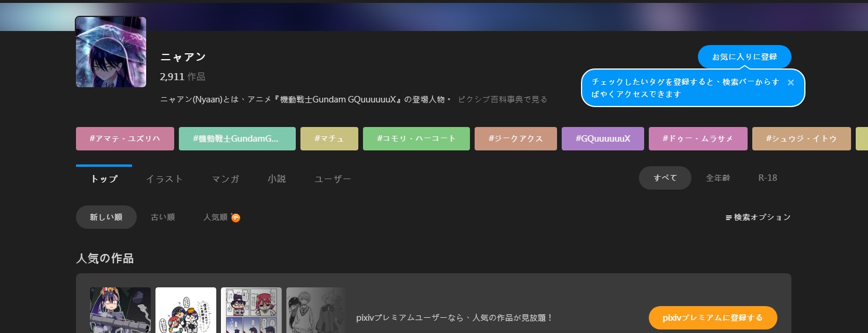Choose the #コモリ・ハーコート tag chip

[416, 139]
